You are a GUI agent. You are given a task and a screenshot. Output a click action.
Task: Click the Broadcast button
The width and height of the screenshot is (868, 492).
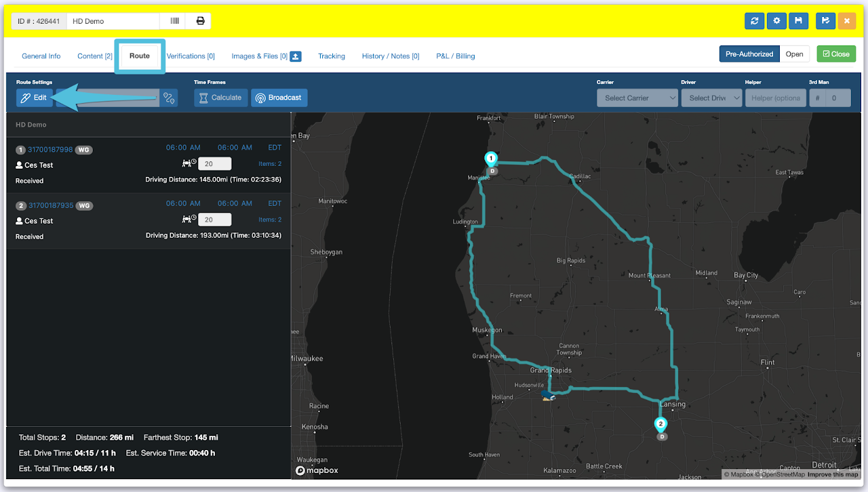279,98
